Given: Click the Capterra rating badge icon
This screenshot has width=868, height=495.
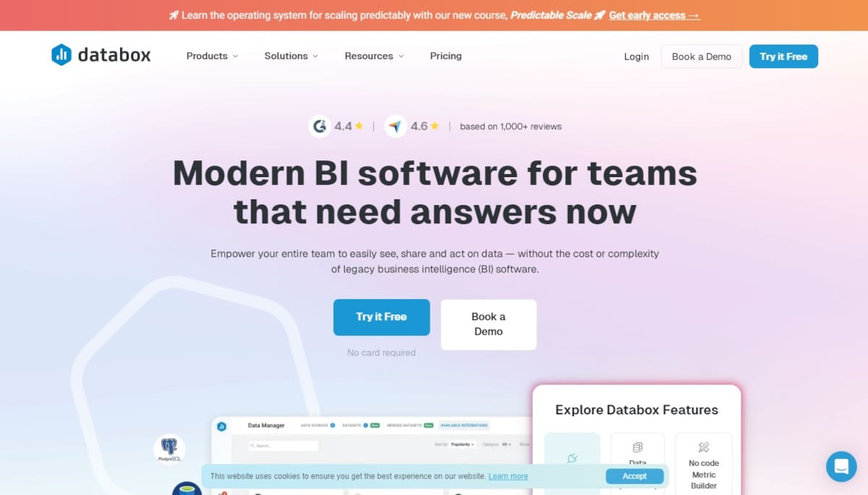Looking at the screenshot, I should tap(395, 126).
